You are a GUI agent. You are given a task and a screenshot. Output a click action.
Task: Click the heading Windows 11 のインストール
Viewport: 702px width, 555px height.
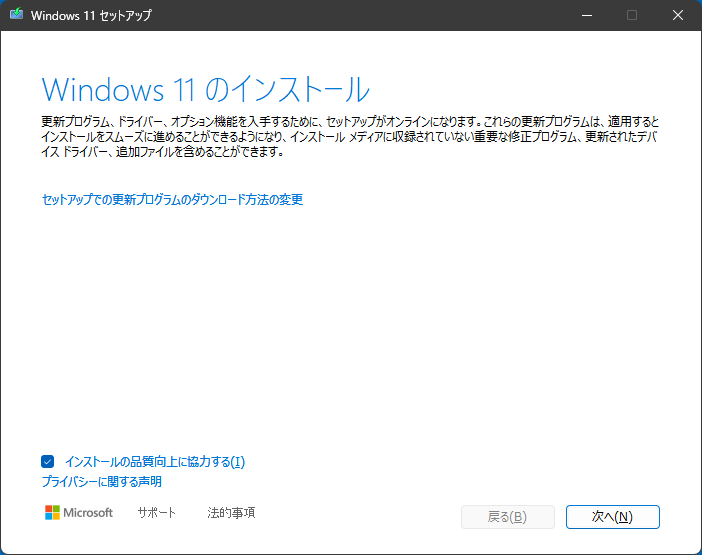coord(205,89)
